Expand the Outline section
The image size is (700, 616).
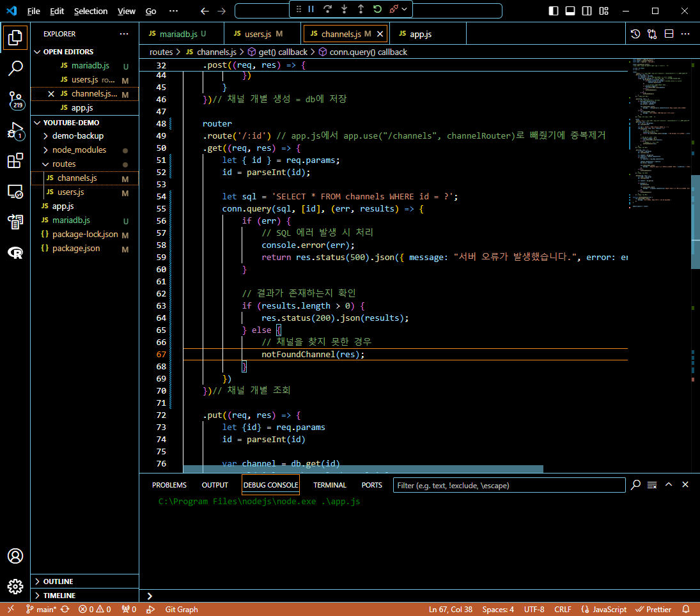coord(85,581)
